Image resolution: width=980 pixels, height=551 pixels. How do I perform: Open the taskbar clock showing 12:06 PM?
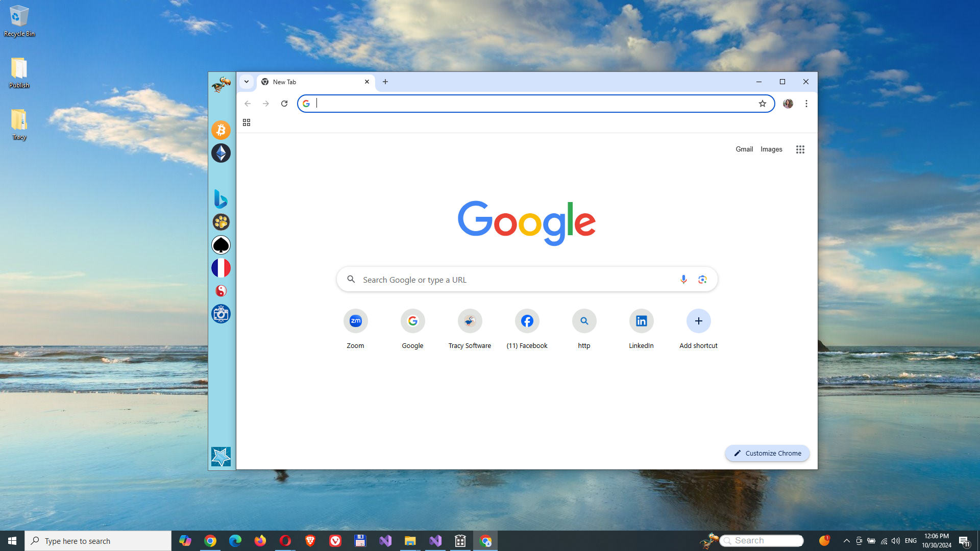[937, 541]
